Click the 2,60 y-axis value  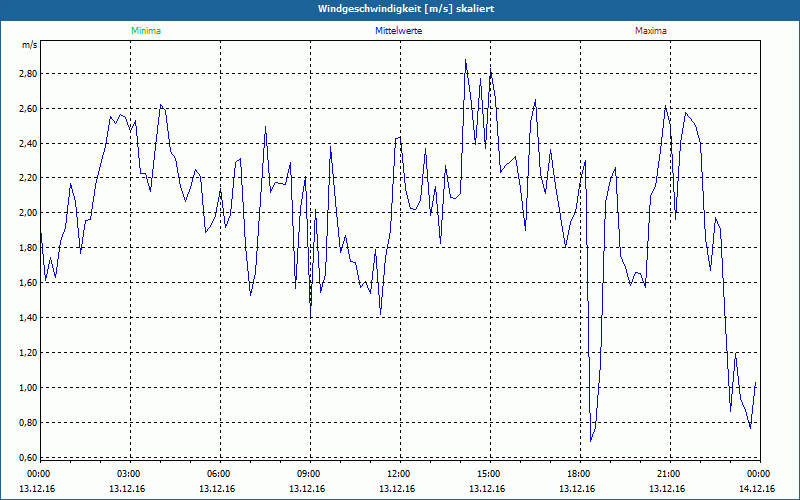[29, 109]
